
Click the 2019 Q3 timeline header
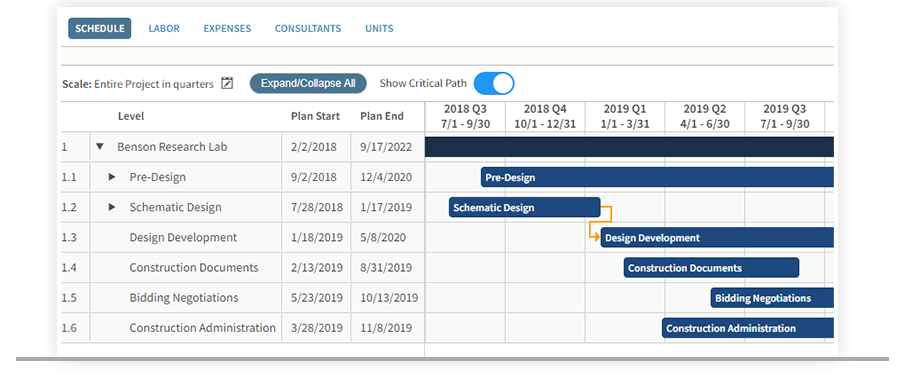click(784, 117)
